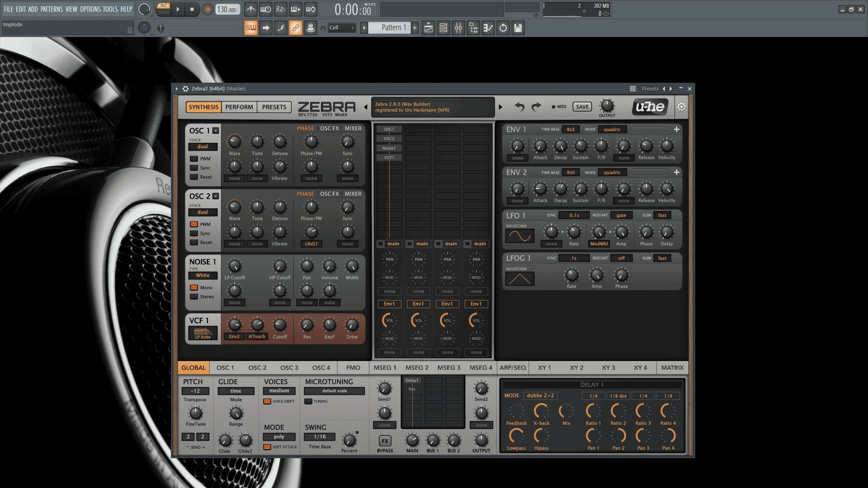Toggle Soft Attack switch
Viewport: 868px width, 488px height.
coord(267,447)
